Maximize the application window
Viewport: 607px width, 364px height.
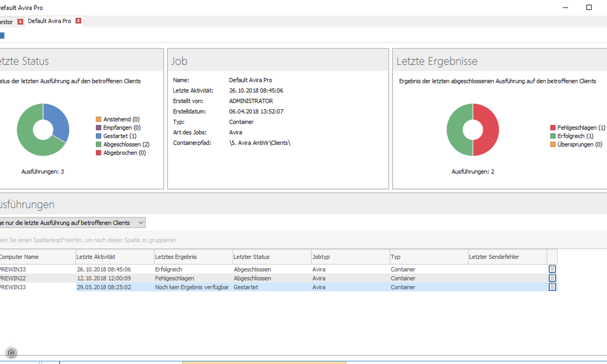[589, 8]
